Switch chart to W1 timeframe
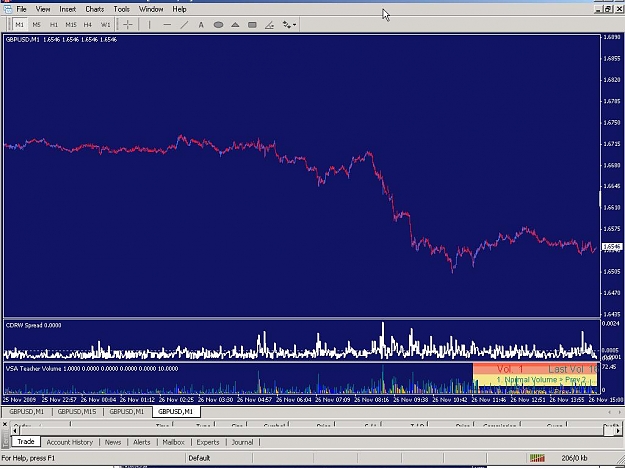Viewport: 625px width, 469px height. point(105,25)
